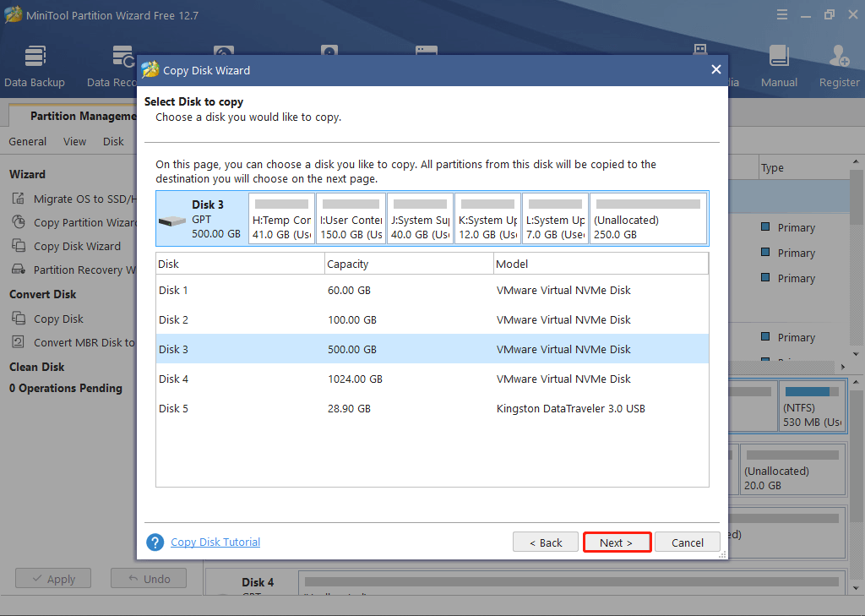Select the Disk 1 row
The height and width of the screenshot is (616, 865).
tap(432, 291)
